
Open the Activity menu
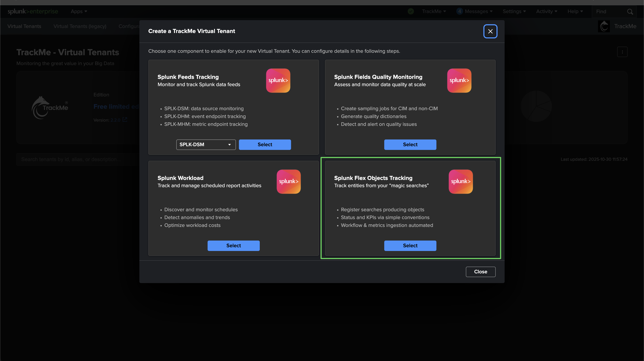[547, 12]
